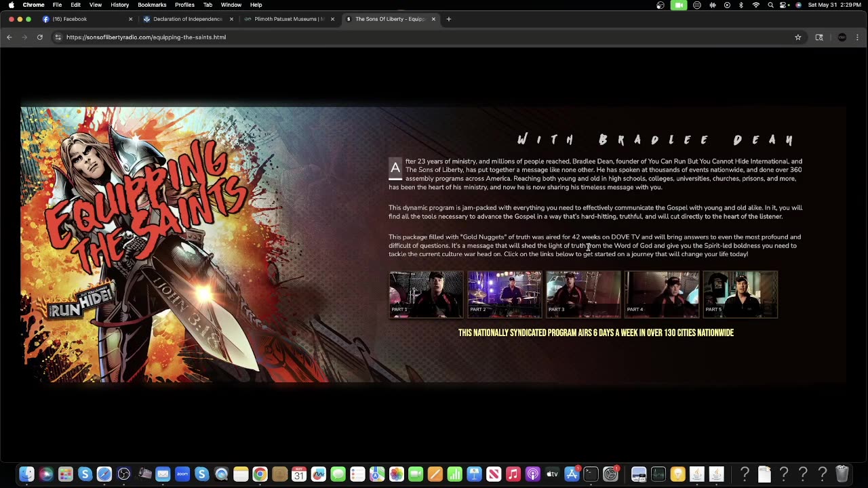
Task: Close the Plimoth Patuxet Museums tab
Action: [x=332, y=19]
